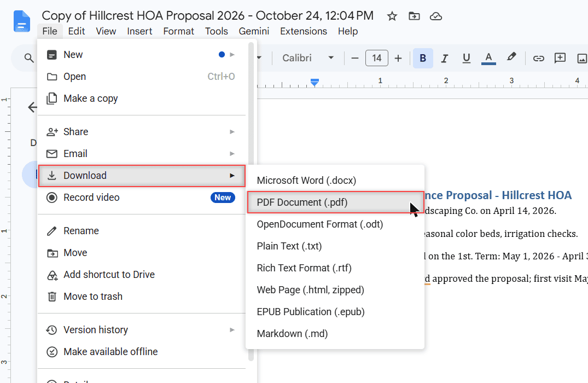Open the text color picker

pyautogui.click(x=488, y=58)
